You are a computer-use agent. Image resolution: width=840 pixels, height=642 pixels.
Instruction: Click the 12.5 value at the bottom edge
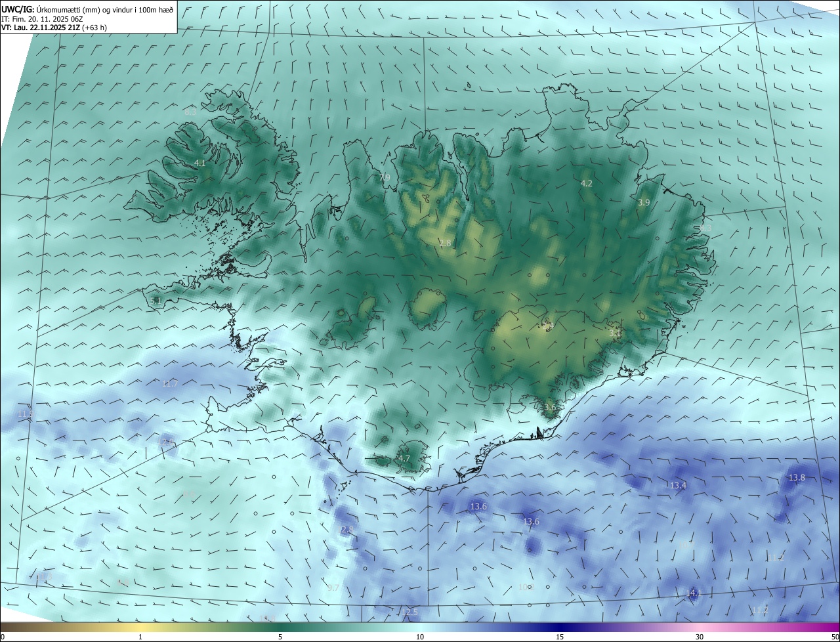point(409,612)
